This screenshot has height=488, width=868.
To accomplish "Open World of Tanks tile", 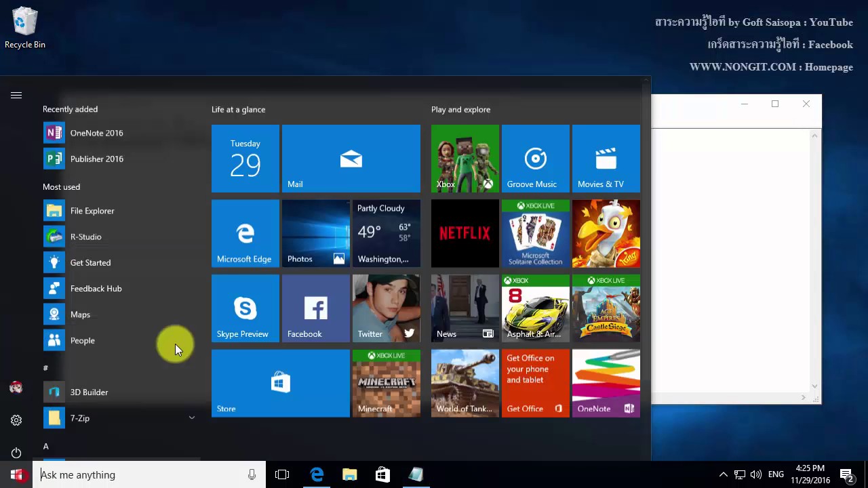I will (465, 383).
